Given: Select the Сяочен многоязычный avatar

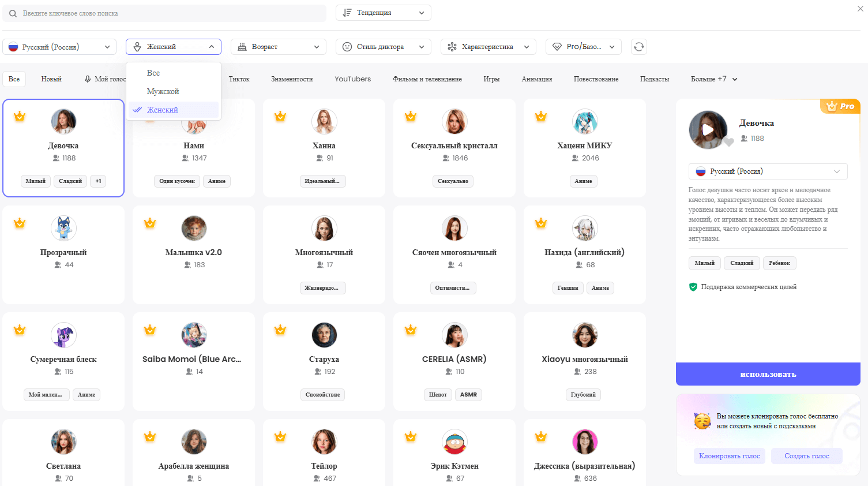Looking at the screenshot, I should tap(454, 228).
